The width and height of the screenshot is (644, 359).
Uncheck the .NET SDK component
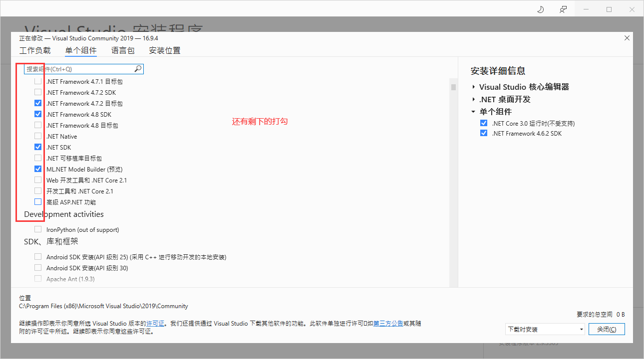pos(38,147)
